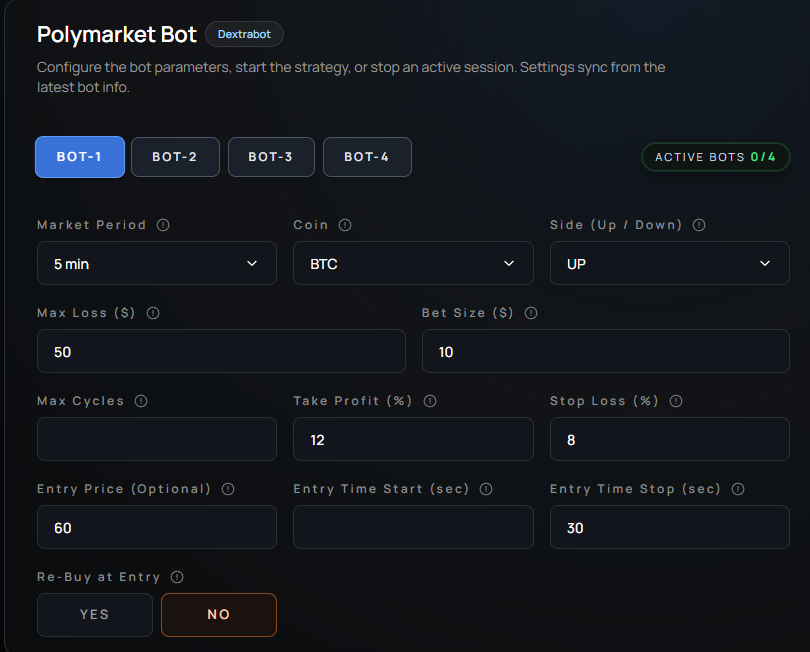
Task: Show the Entry Time Start info icon
Action: [x=486, y=489]
